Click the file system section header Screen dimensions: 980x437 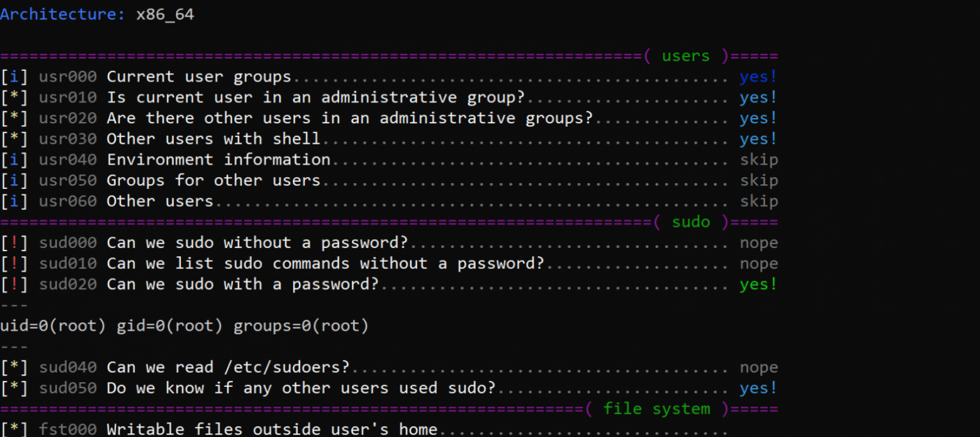point(657,409)
